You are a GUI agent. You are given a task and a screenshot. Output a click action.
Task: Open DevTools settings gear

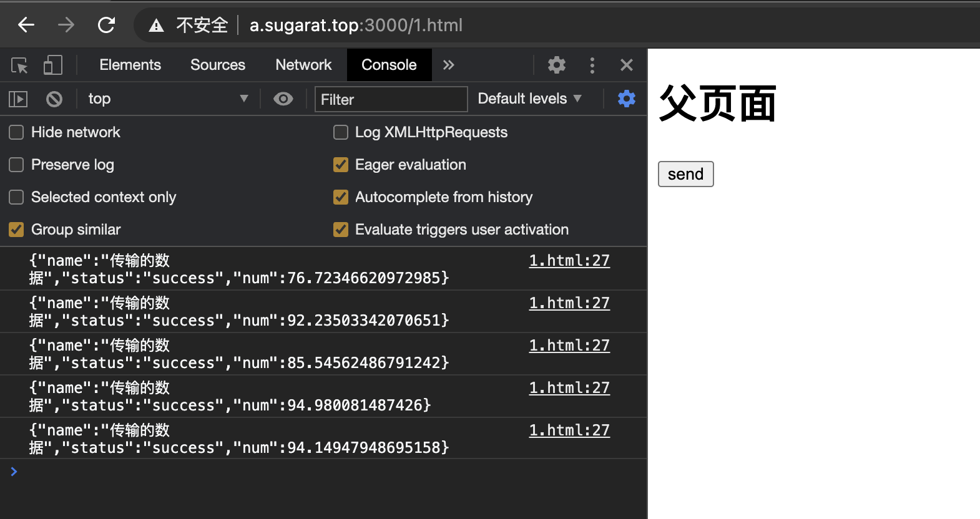coord(557,65)
